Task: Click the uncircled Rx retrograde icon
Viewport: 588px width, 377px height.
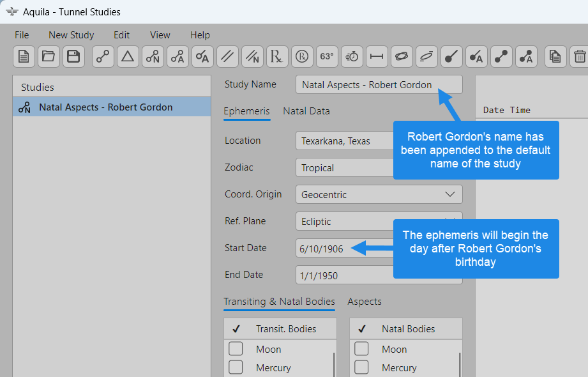Action: click(x=277, y=57)
